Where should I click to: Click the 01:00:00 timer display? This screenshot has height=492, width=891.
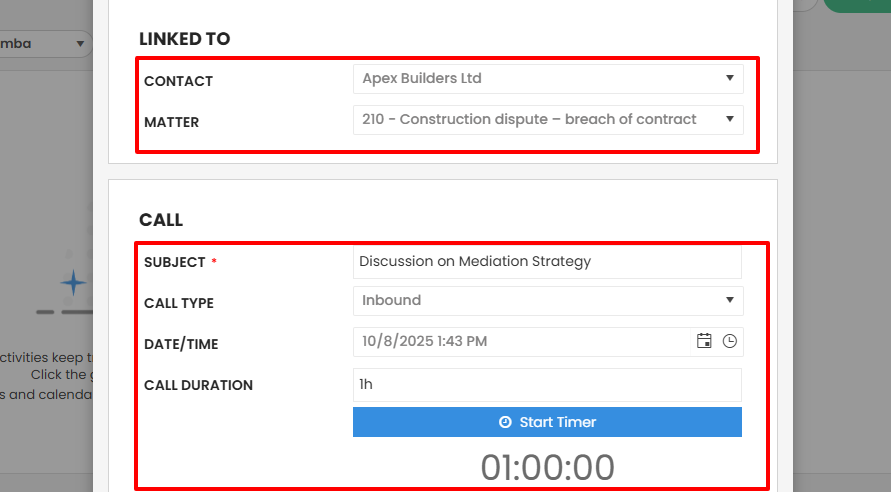[x=547, y=467]
